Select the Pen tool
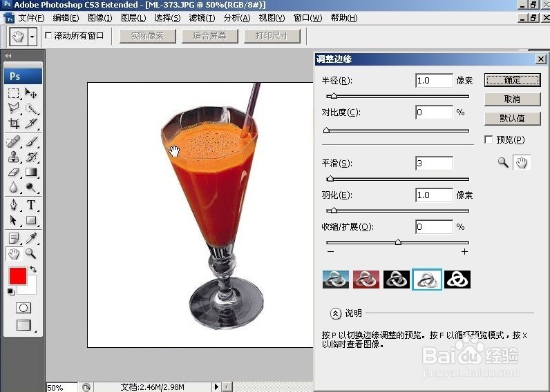550x392 pixels. (13, 204)
